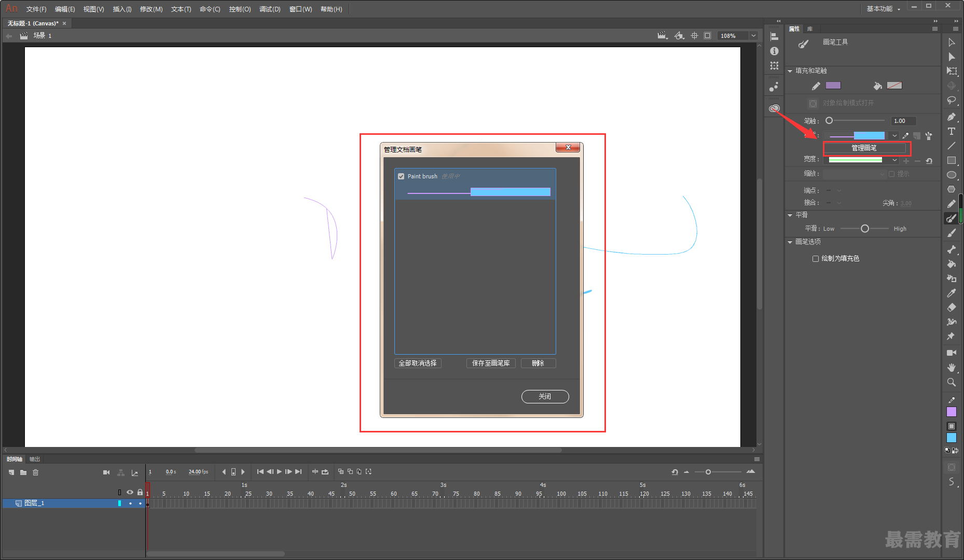Collapse the 画笔选项 section
The image size is (964, 560).
point(790,242)
